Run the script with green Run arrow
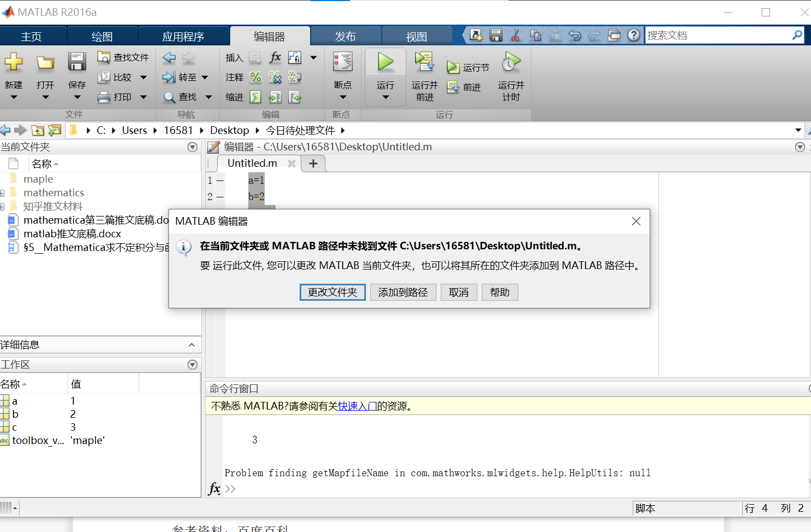The height and width of the screenshot is (532, 811). (x=386, y=62)
